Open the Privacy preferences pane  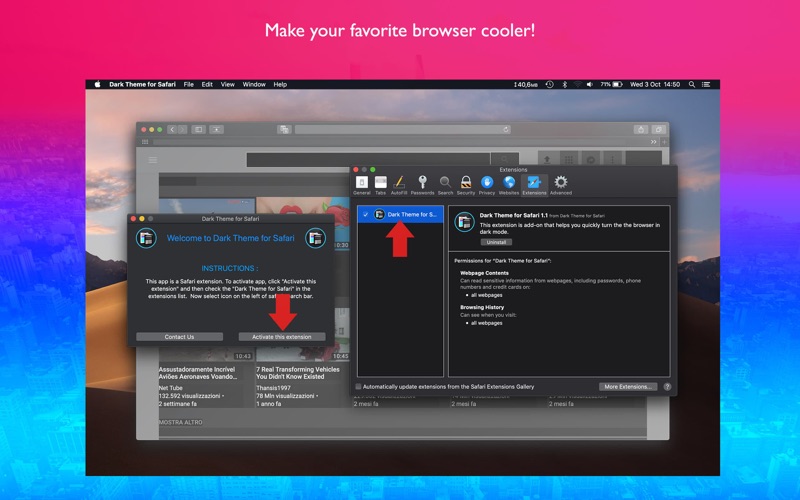[487, 185]
